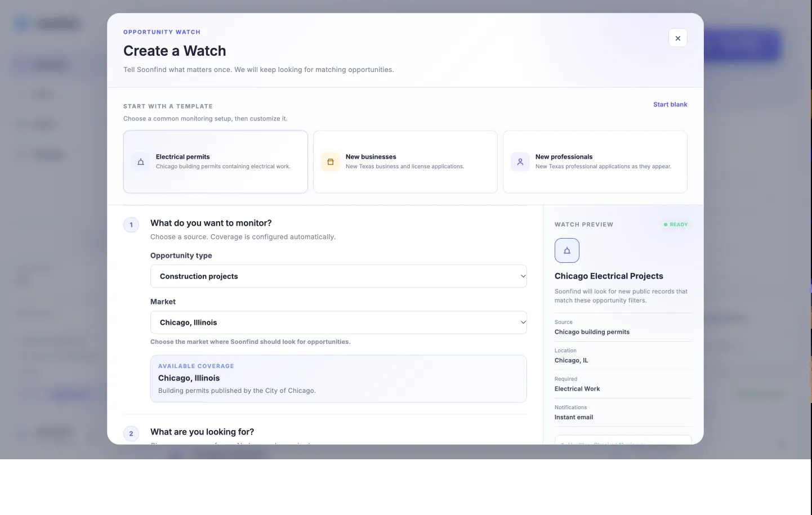This screenshot has width=812, height=515.
Task: Click the Electrical permits template icon
Action: pos(141,162)
